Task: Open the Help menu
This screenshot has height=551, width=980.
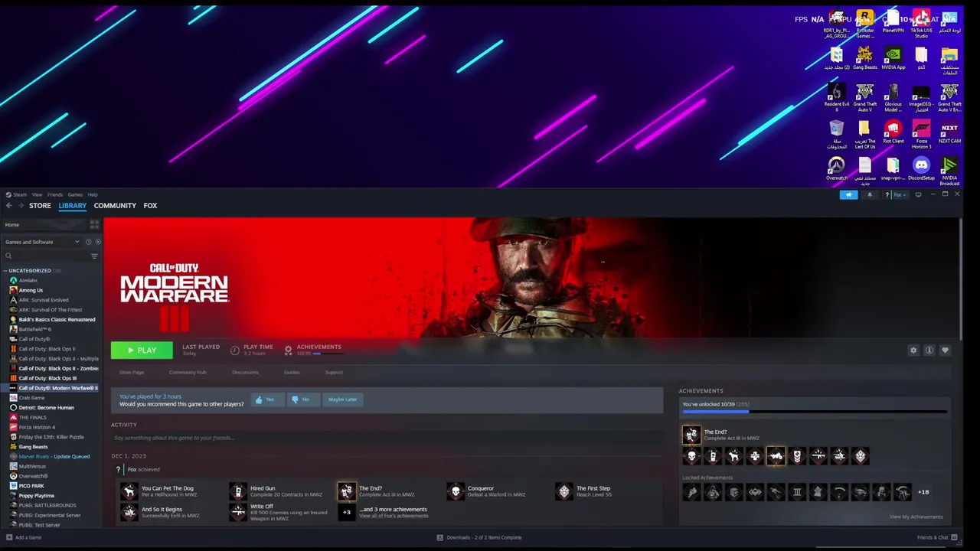Action: tap(93, 195)
